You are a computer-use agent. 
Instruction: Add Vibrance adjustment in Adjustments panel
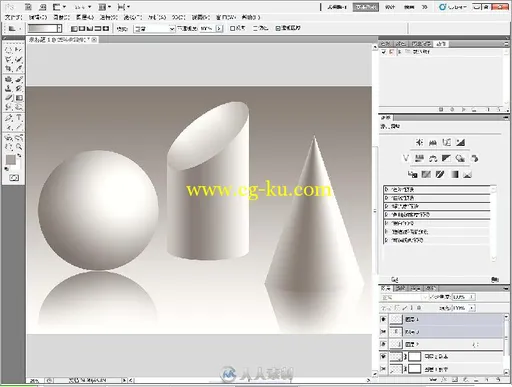tap(406, 158)
